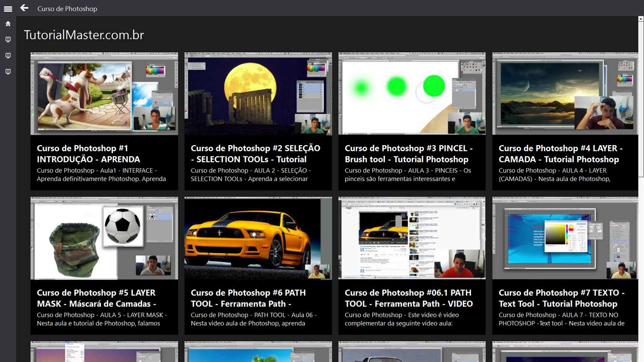Open the color picker thumbnail for lesson #7

click(x=565, y=238)
